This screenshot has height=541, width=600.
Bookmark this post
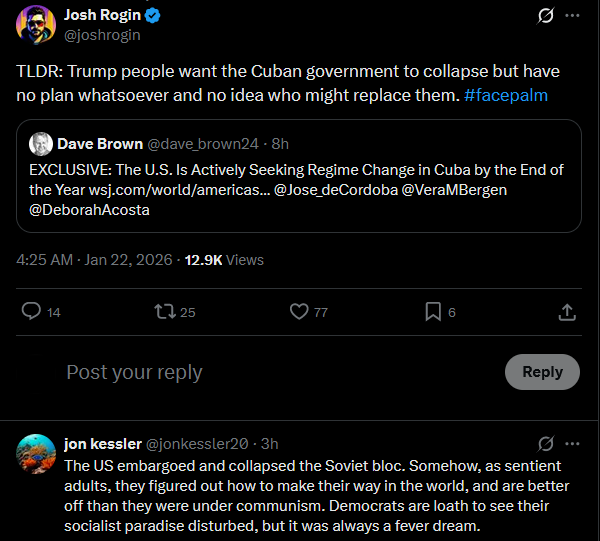coord(433,312)
